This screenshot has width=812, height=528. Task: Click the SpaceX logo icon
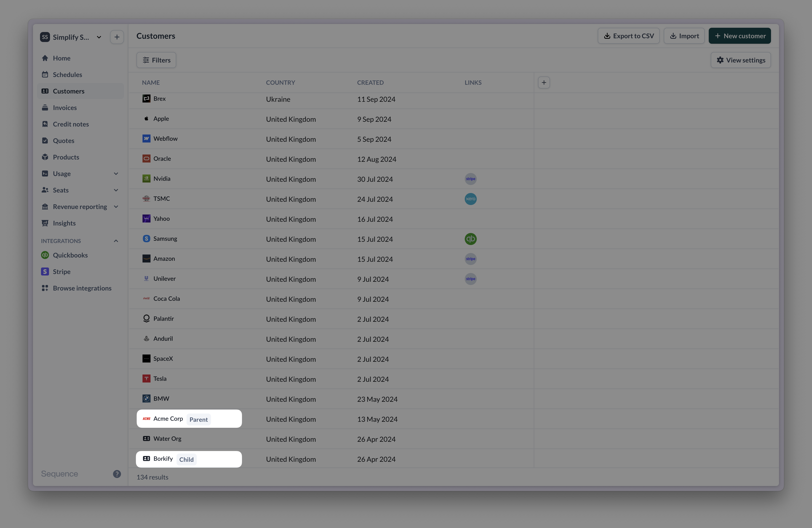[146, 359]
